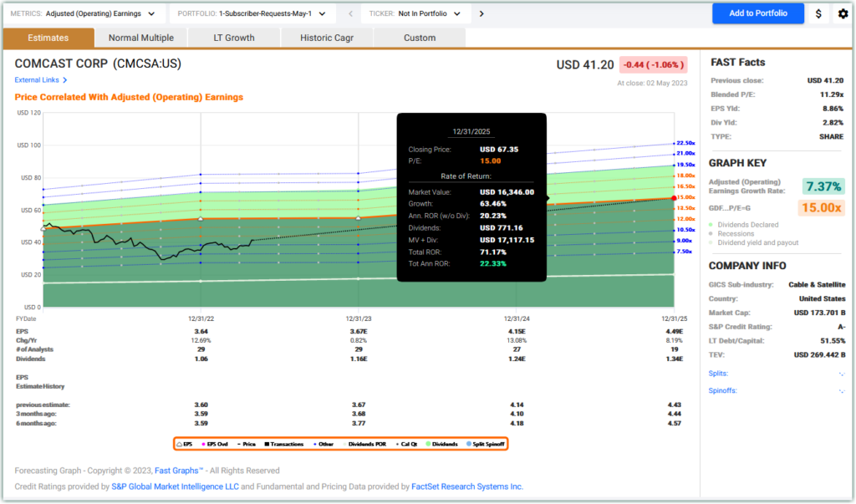The width and height of the screenshot is (856, 504).
Task: Toggle Other legend item
Action: click(324, 444)
